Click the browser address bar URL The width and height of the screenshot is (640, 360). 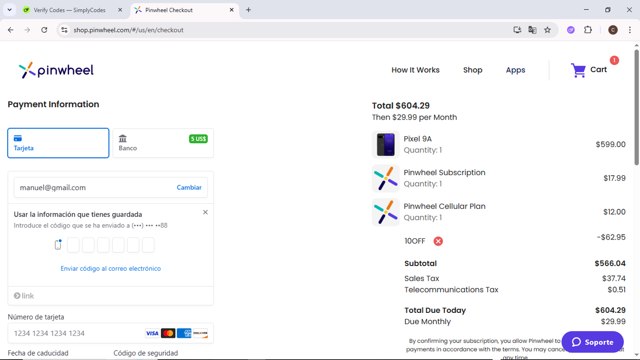128,30
